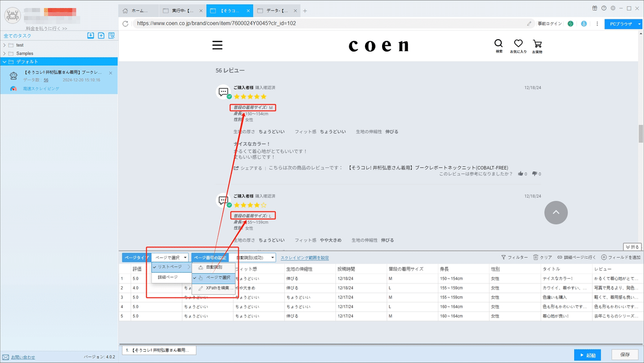Click the スクレイピング範囲を設定 link
This screenshot has height=363, width=644.
(305, 258)
